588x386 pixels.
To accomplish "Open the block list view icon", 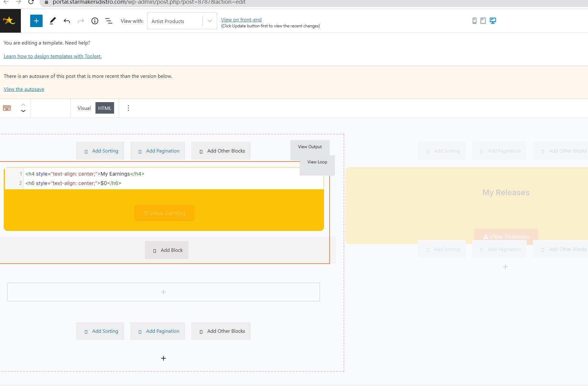I will click(109, 21).
